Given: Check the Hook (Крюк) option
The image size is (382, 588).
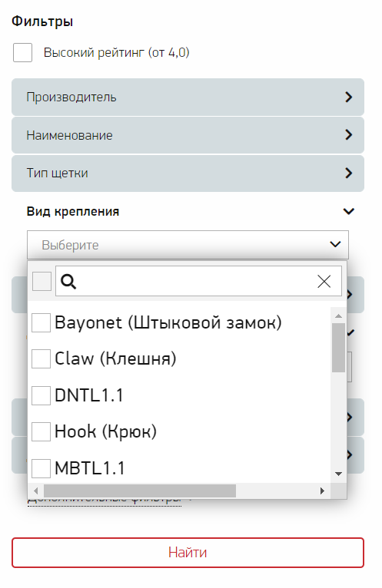Looking at the screenshot, I should tap(41, 431).
